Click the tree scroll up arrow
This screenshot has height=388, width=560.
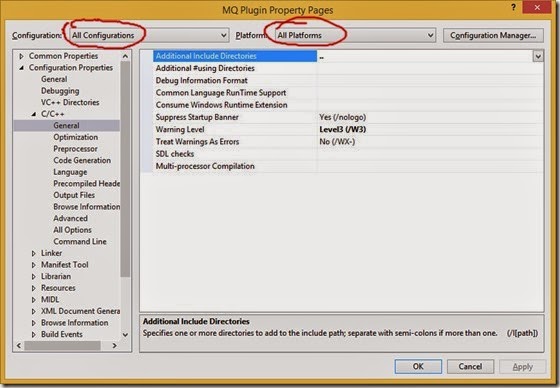pyautogui.click(x=125, y=56)
